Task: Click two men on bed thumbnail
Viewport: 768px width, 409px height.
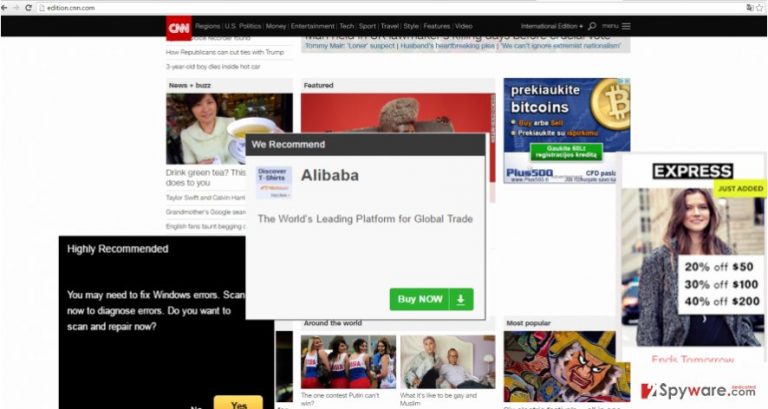Action: (448, 362)
